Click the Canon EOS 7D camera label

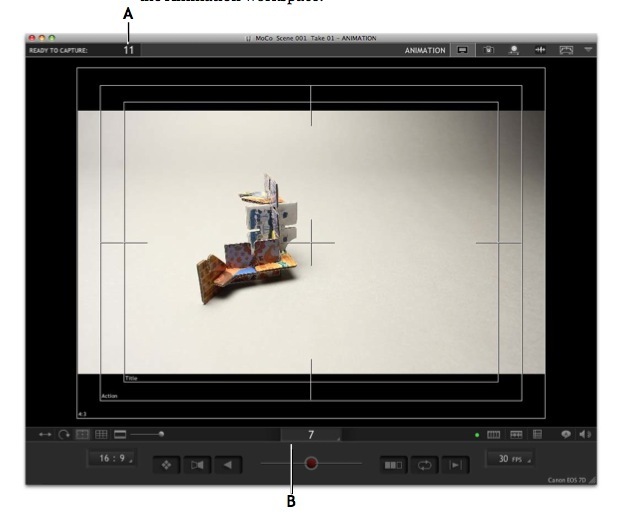tap(566, 480)
